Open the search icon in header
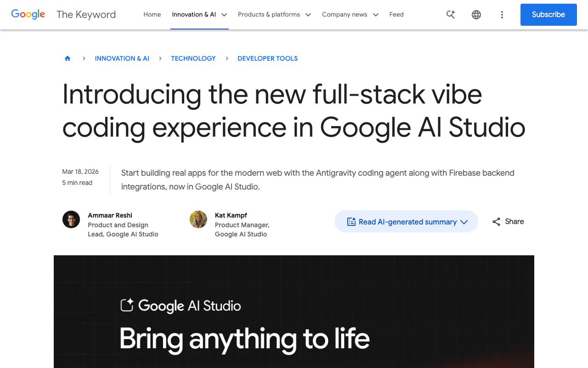 [451, 15]
